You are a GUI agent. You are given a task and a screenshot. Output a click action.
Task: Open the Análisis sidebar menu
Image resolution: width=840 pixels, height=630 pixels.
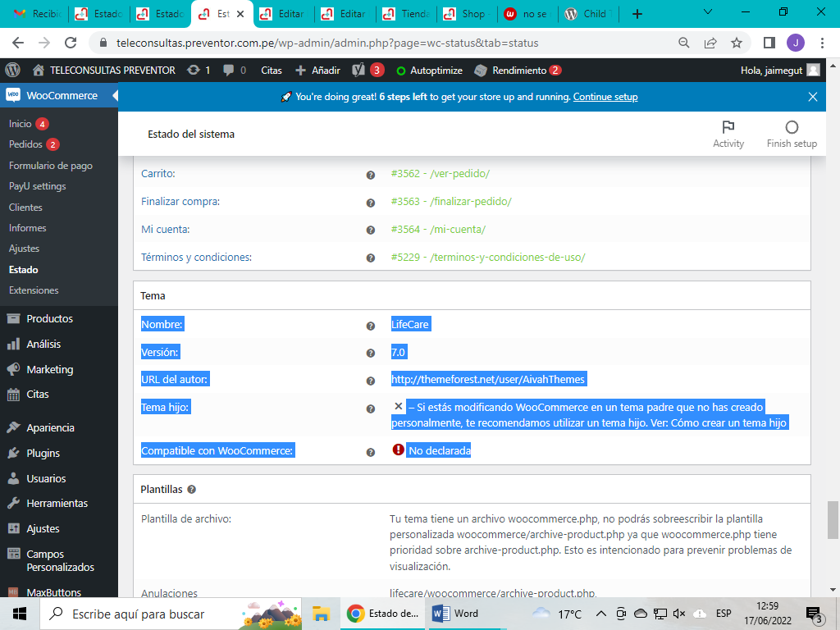[x=44, y=344]
